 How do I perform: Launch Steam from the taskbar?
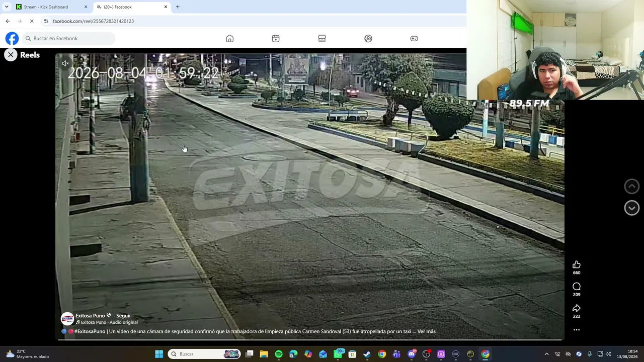pyautogui.click(x=367, y=354)
